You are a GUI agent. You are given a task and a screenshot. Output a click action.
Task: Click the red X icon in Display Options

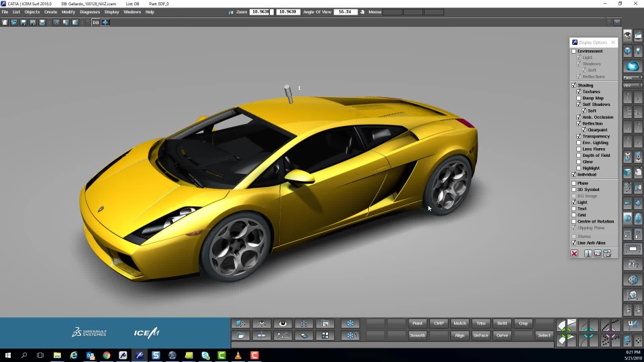pos(574,253)
